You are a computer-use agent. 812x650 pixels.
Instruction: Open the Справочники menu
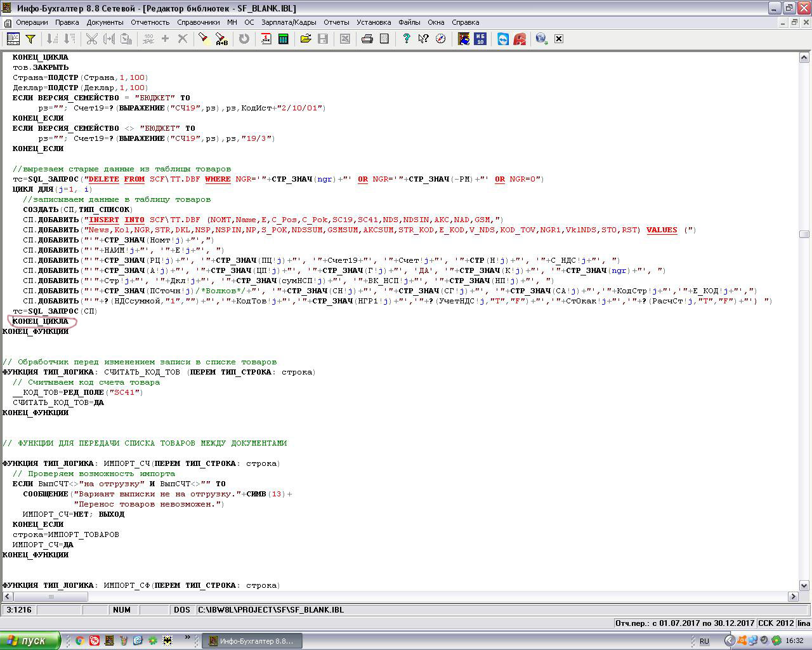pyautogui.click(x=198, y=22)
